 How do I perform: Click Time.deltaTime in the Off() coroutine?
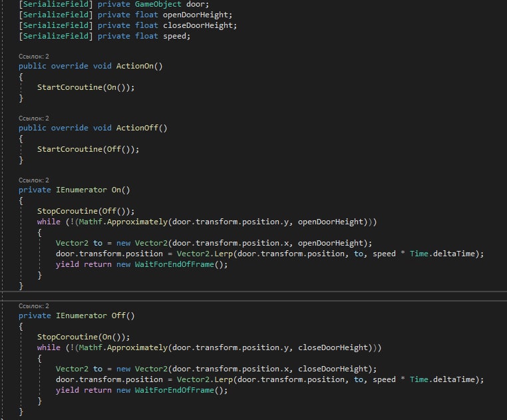tap(442, 379)
